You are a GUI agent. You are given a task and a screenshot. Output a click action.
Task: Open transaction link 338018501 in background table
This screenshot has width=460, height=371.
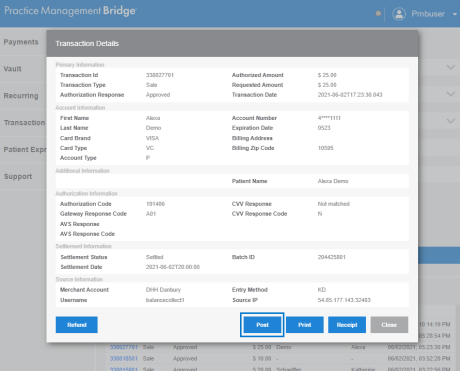[124, 359]
